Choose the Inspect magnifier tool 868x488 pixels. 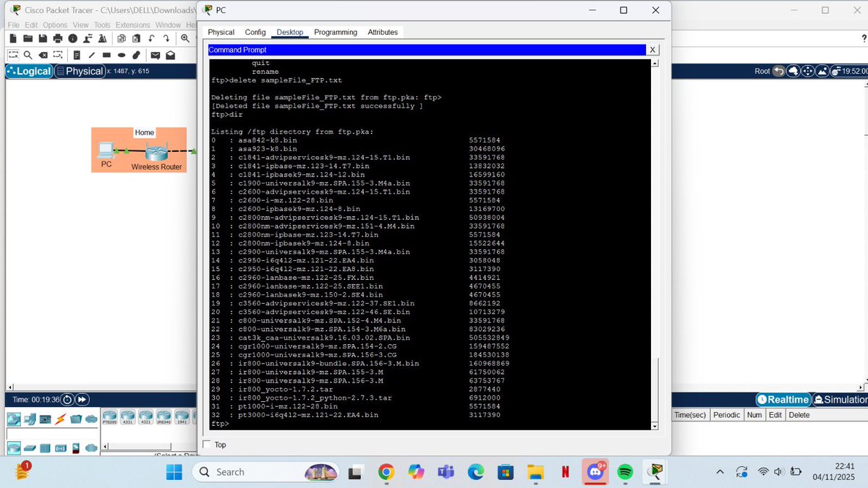[x=27, y=55]
